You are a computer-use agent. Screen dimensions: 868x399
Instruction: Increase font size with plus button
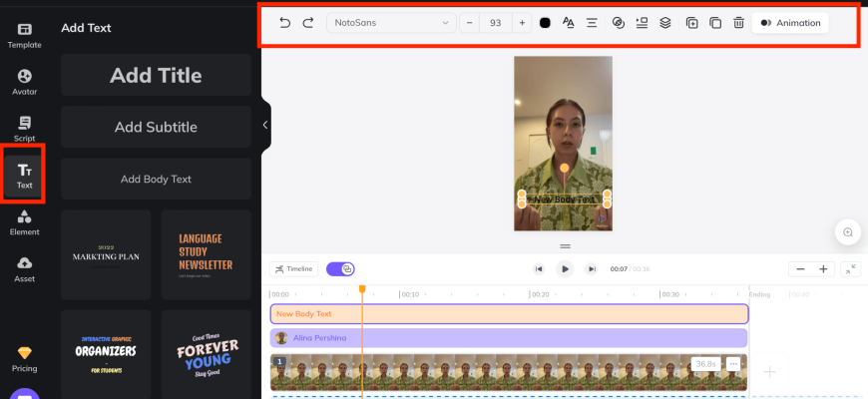[522, 22]
